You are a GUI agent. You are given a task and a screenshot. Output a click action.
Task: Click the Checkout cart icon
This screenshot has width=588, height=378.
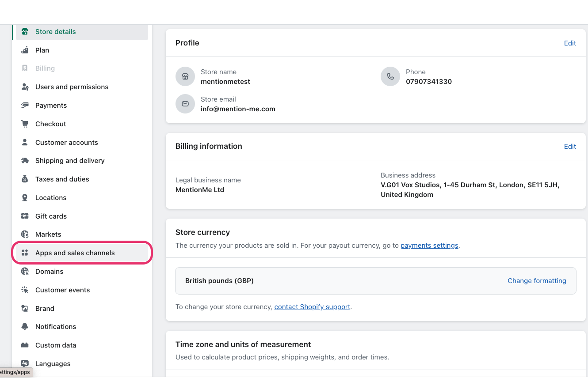coord(25,124)
